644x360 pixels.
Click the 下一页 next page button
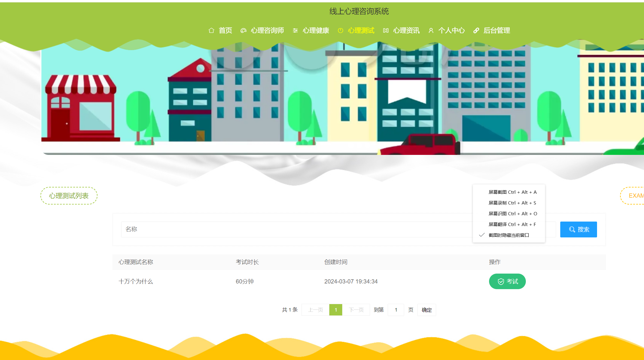pos(356,310)
